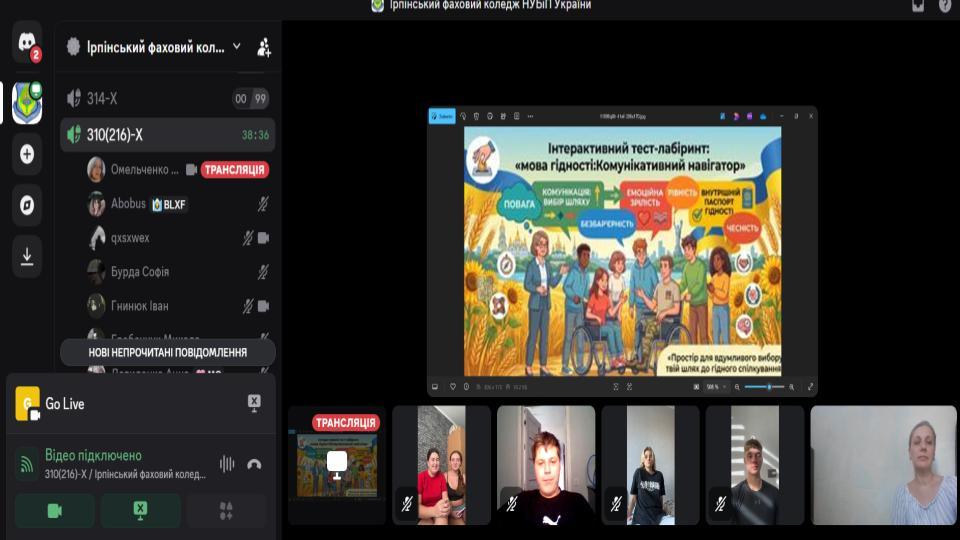The image size is (960, 540).
Task: Open invite people icon beside server name
Action: click(264, 47)
